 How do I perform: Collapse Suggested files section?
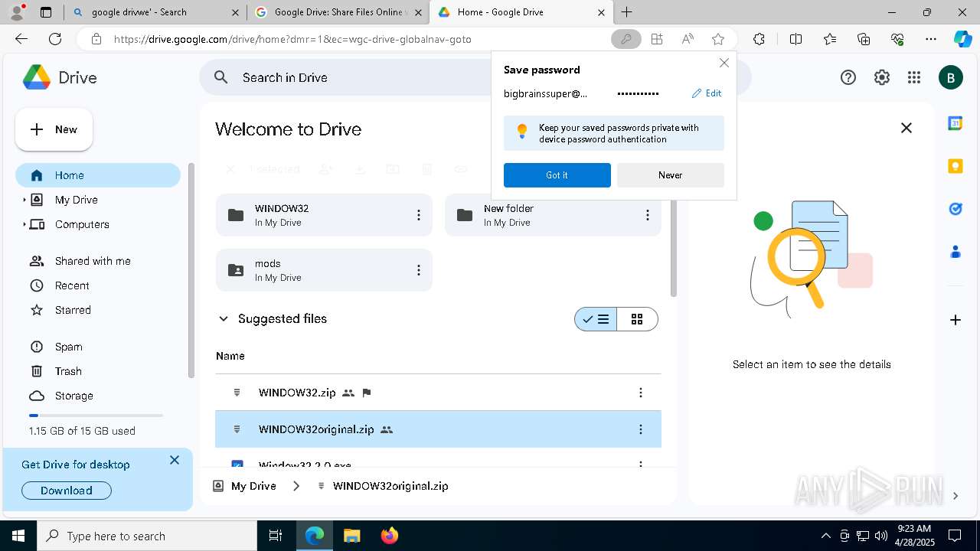coord(224,319)
